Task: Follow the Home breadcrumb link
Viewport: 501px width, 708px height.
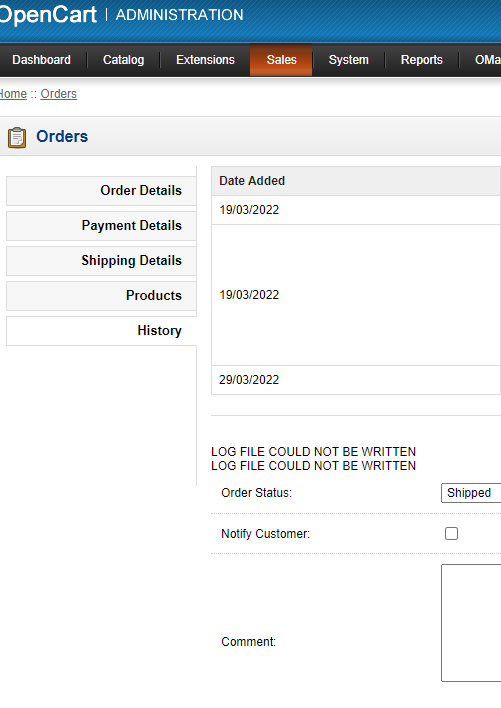Action: [14, 94]
